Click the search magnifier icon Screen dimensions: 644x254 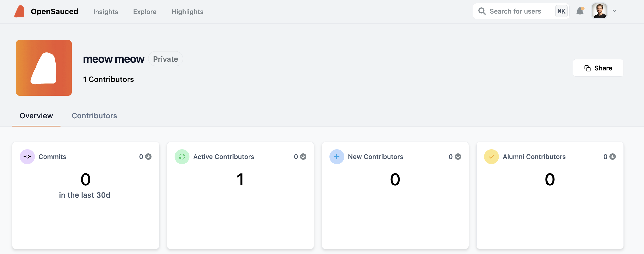pos(482,11)
